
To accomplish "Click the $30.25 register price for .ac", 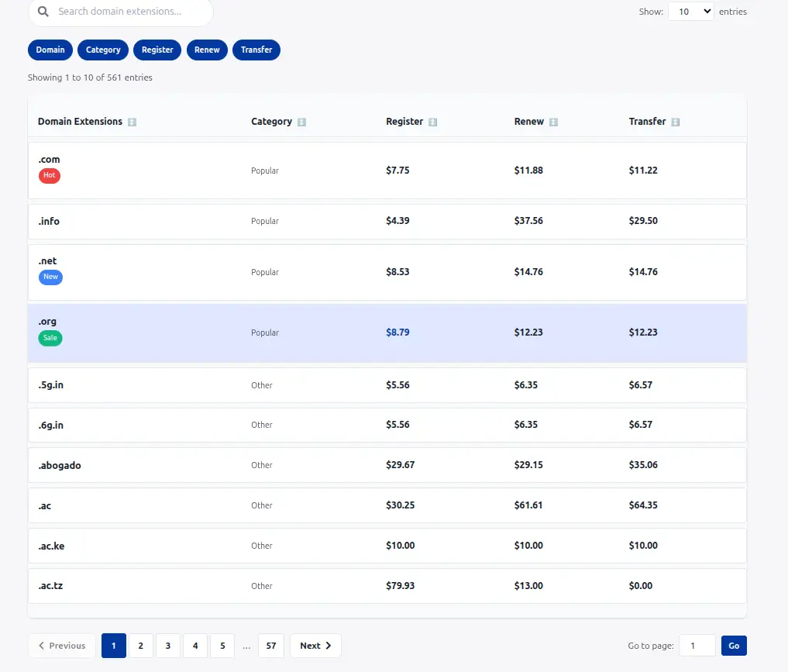I will [x=400, y=505].
